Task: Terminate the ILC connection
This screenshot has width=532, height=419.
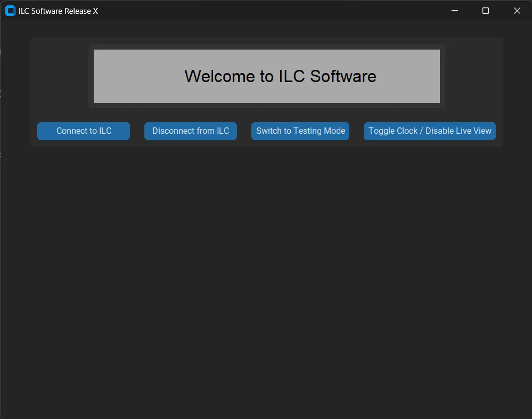Action: (190, 131)
